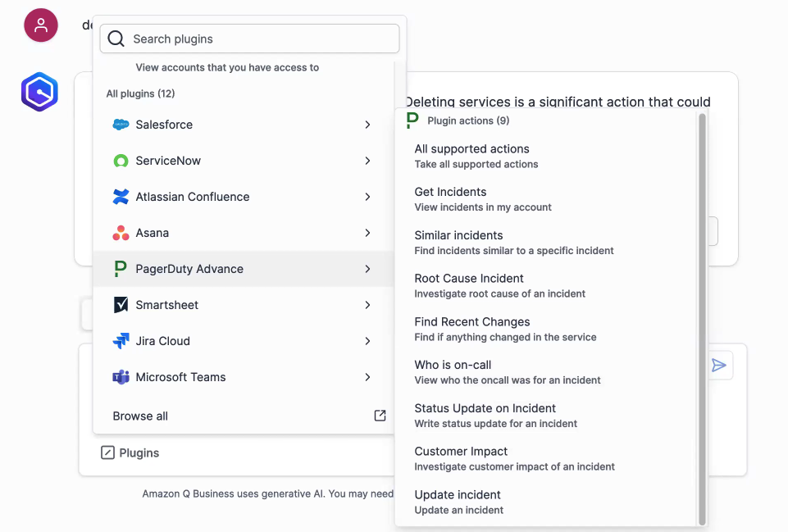Expand the Jira Cloud plugin actions
The image size is (788, 532).
368,340
